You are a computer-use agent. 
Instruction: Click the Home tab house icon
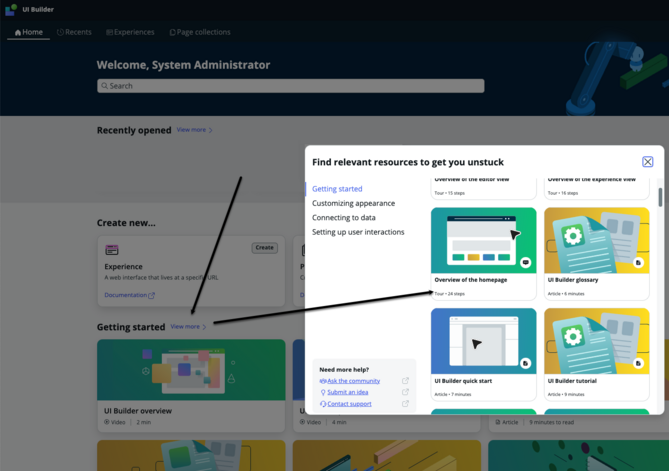18,32
